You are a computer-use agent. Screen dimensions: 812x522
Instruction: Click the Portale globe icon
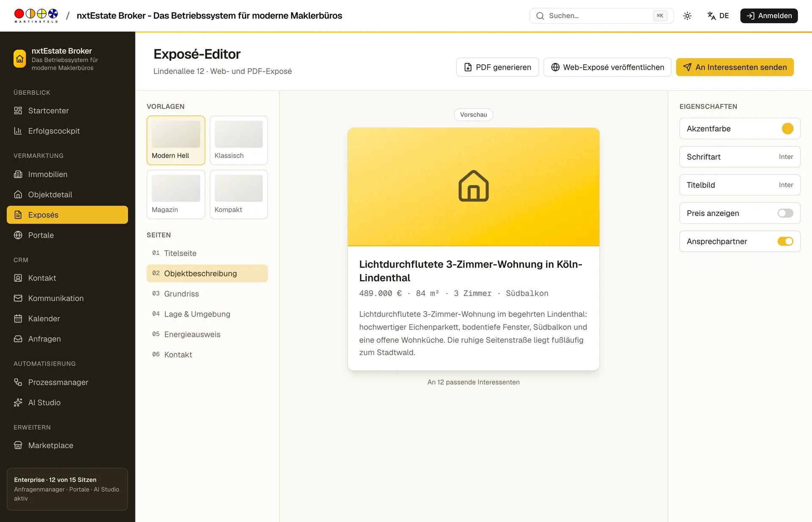click(x=18, y=235)
